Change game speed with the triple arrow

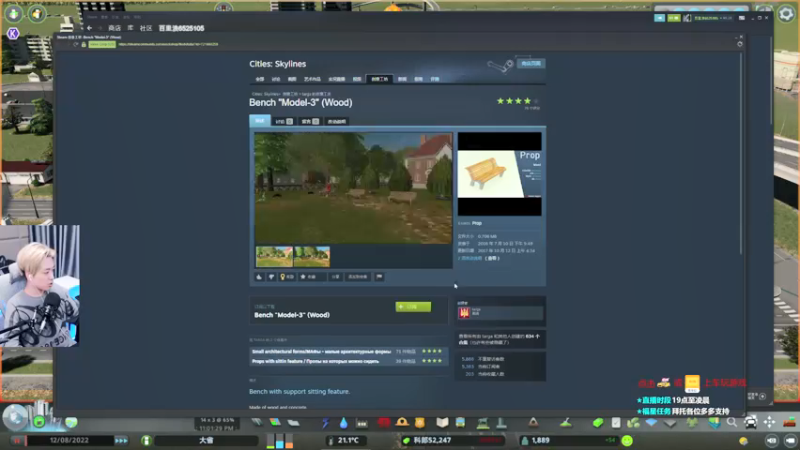(x=121, y=440)
